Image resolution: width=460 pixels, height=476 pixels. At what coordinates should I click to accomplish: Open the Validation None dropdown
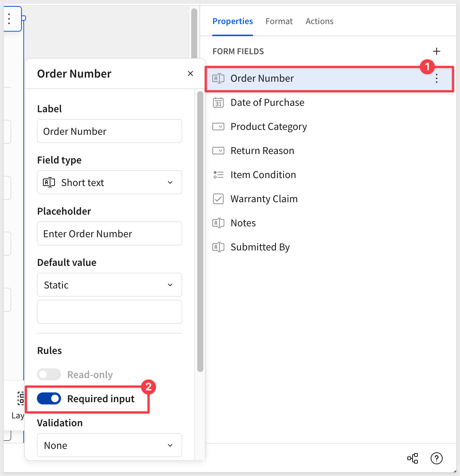click(109, 445)
